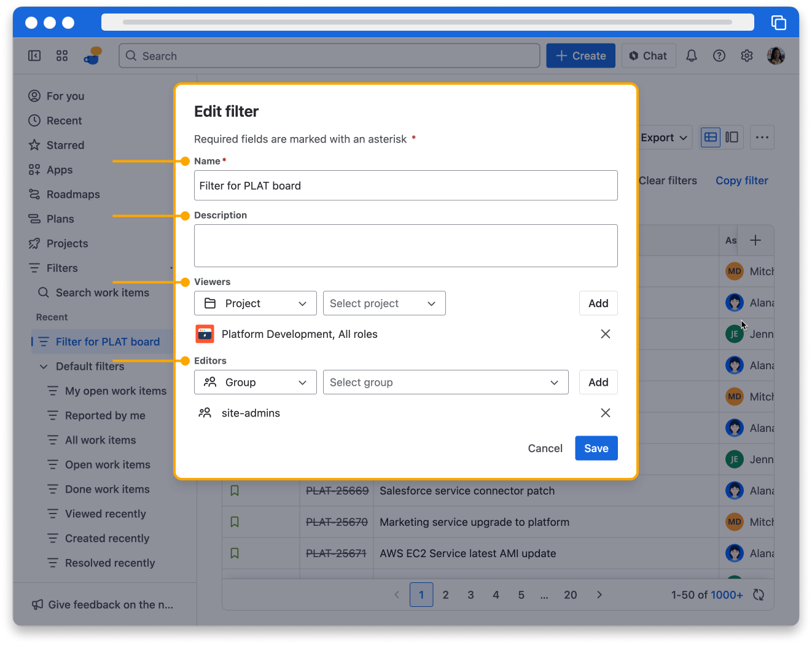Open Give feedback link
Screen dimensions: 812x645
(x=103, y=604)
